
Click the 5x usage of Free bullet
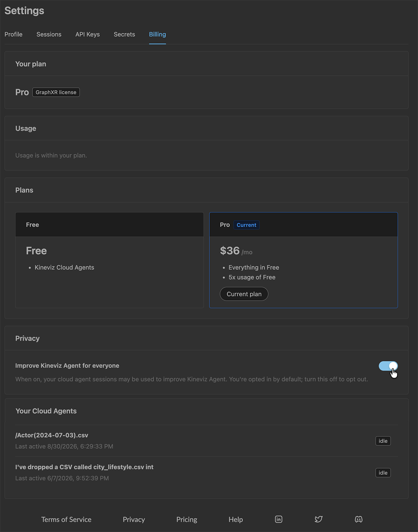[252, 277]
